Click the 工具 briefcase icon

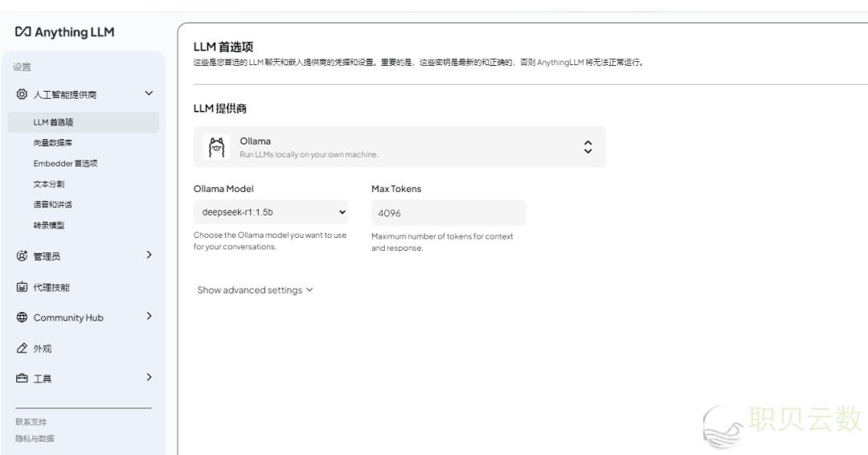[x=22, y=379]
